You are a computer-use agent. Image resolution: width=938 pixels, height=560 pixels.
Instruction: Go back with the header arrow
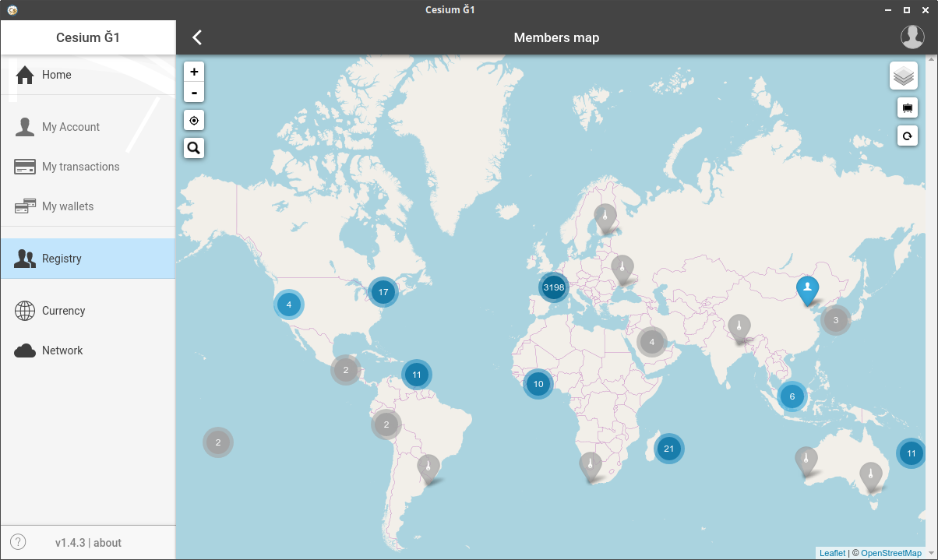tap(197, 37)
